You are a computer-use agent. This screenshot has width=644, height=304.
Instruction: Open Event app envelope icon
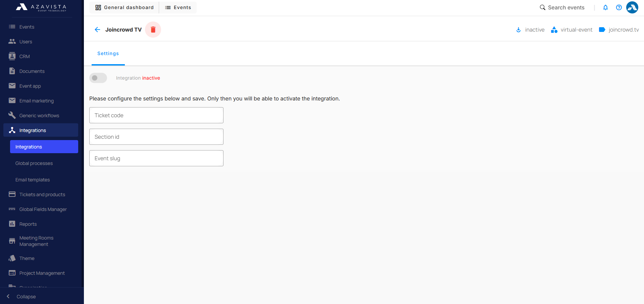tap(12, 86)
